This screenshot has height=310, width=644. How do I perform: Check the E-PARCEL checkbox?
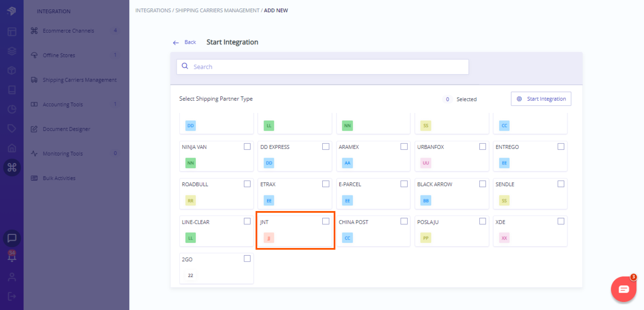[x=404, y=184]
